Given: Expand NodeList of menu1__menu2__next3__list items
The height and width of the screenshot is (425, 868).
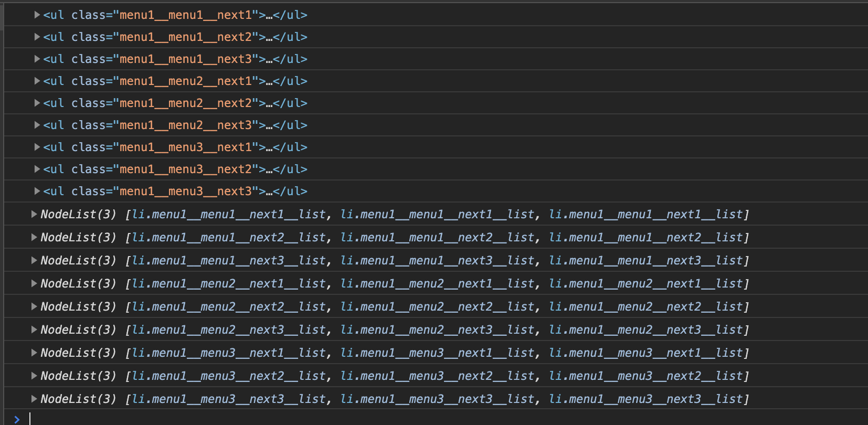Looking at the screenshot, I should pyautogui.click(x=34, y=330).
